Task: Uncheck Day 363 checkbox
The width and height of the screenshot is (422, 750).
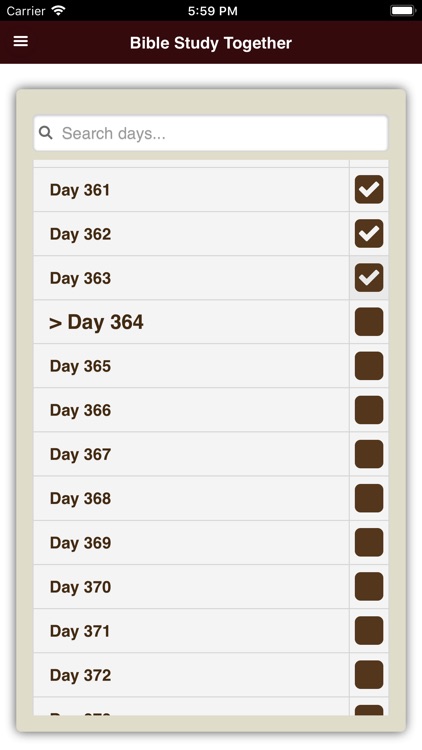Action: click(369, 277)
